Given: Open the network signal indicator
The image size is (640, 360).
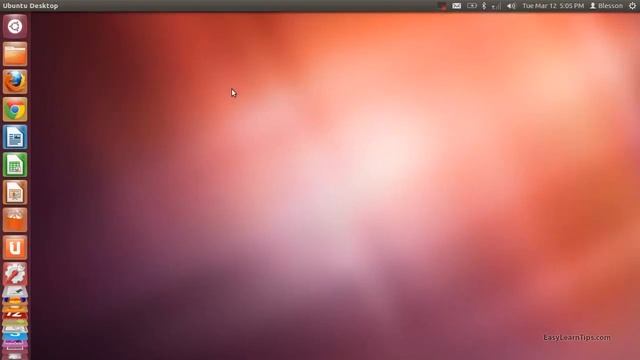Looking at the screenshot, I should [496, 6].
